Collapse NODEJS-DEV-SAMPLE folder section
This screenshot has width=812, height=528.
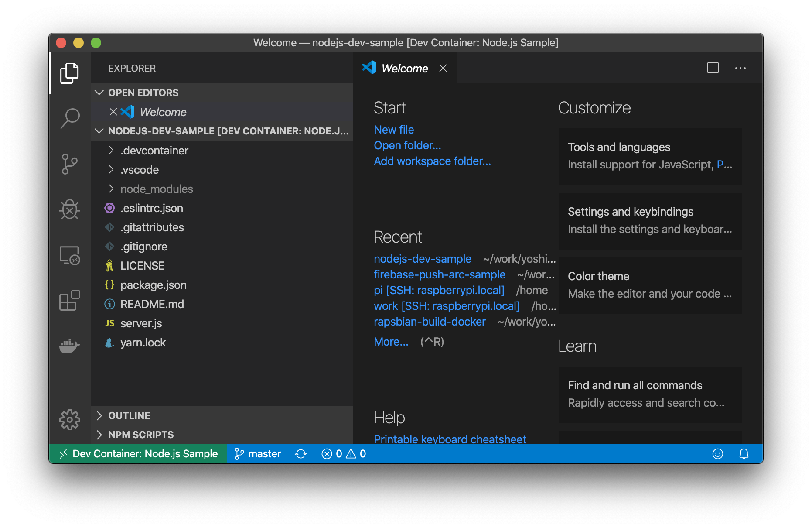pos(222,131)
